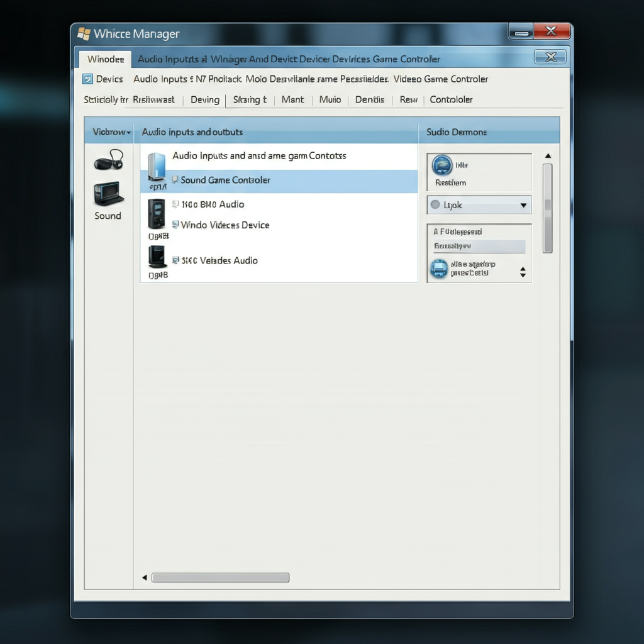Open the Deving menu
Screen dimensions: 644x644
pos(204,99)
